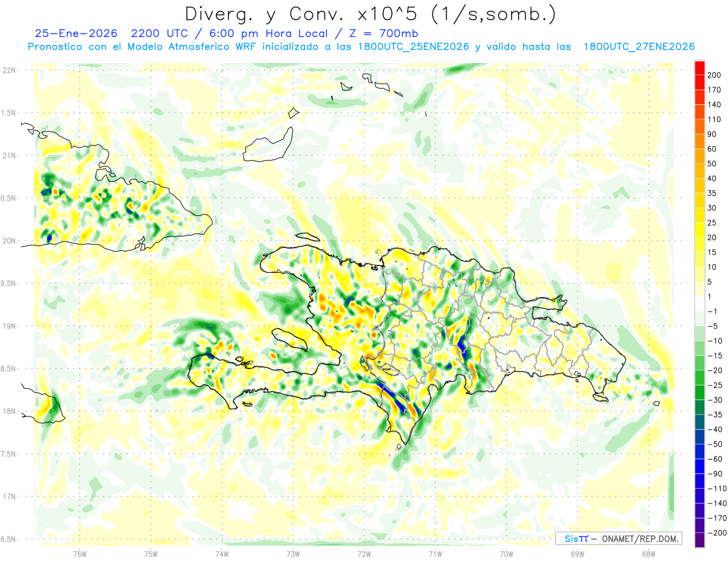Click the date text '25-Ene-2026'
The height and width of the screenshot is (562, 728).
pyautogui.click(x=76, y=33)
